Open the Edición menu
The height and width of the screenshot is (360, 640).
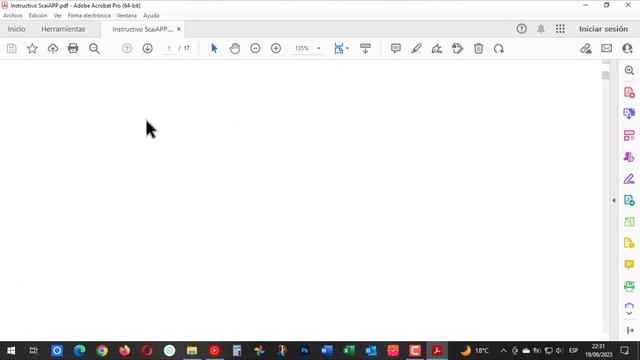pos(38,16)
